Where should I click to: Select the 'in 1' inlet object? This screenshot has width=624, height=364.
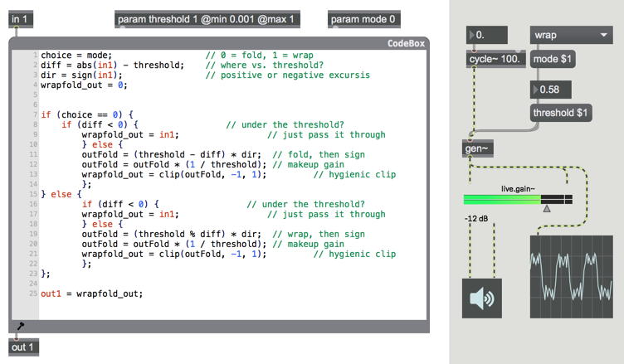21,19
